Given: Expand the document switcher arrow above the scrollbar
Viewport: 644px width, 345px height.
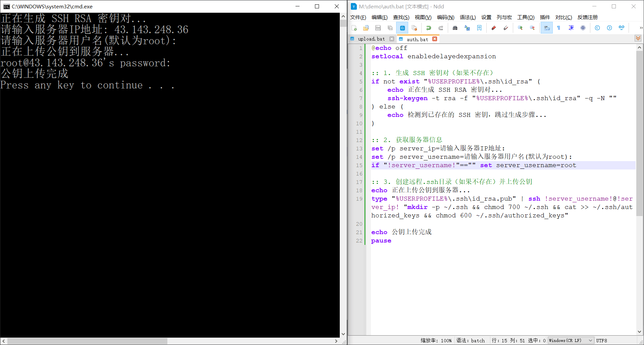Looking at the screenshot, I should click(x=638, y=38).
